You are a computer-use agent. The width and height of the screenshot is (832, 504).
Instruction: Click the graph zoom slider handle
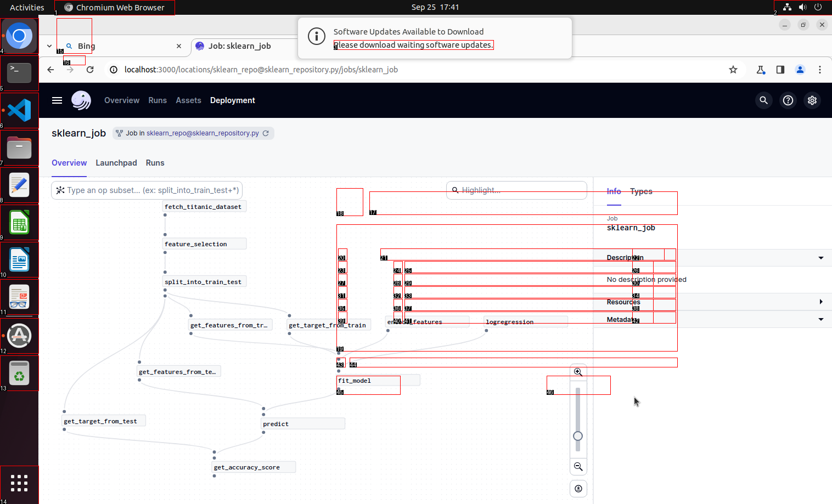point(578,436)
